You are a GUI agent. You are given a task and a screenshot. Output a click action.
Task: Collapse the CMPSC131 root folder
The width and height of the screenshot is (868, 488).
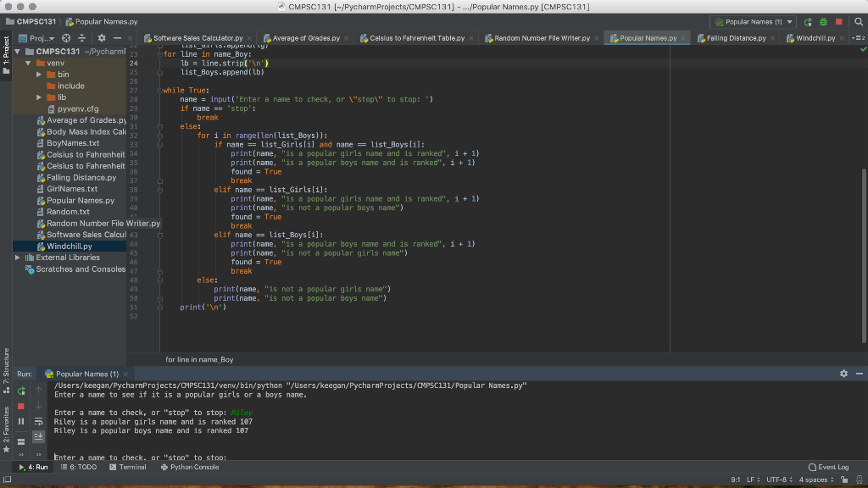point(17,52)
